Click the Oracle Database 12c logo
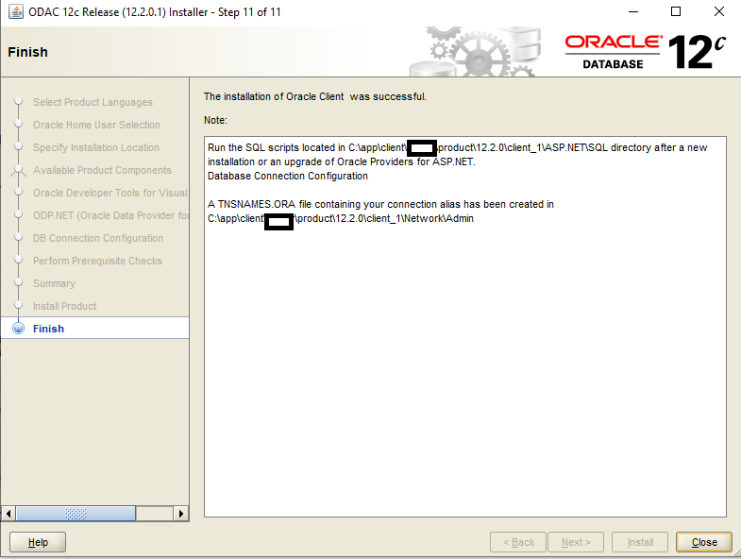This screenshot has width=741, height=560. point(645,52)
